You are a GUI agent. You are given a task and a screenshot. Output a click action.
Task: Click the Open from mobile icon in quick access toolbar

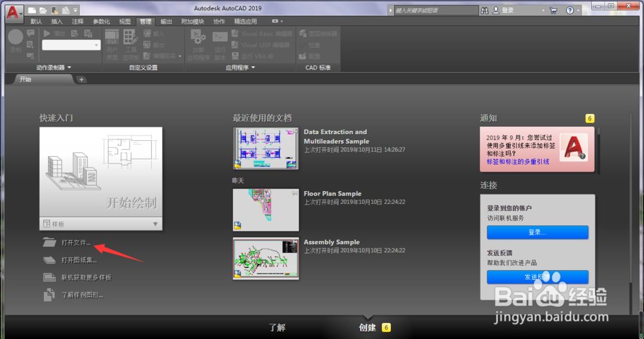(55, 10)
